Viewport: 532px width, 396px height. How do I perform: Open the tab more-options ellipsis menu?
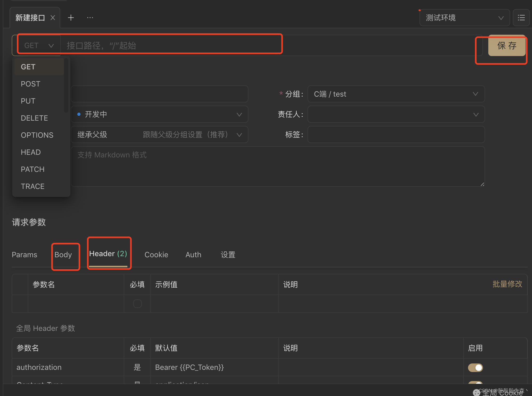[x=90, y=18]
